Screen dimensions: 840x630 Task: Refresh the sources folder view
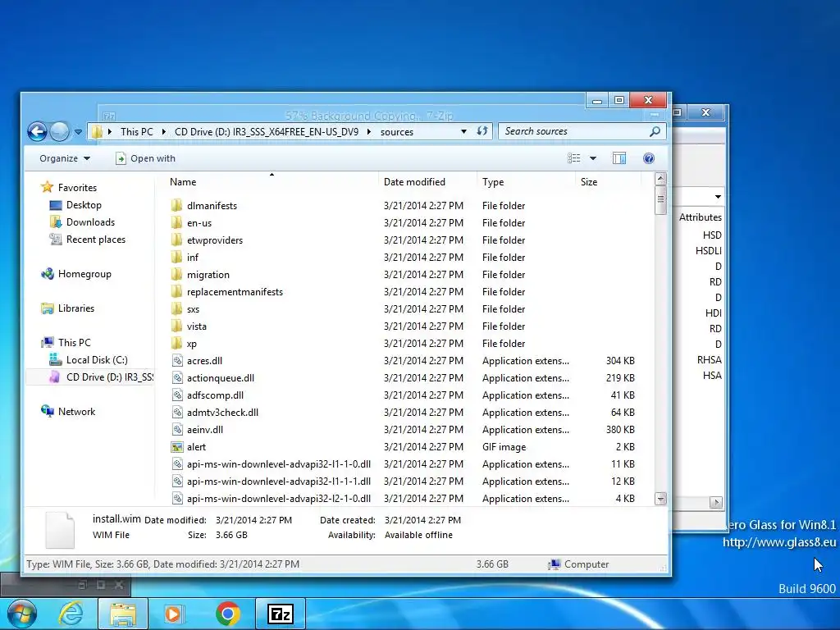click(x=482, y=131)
